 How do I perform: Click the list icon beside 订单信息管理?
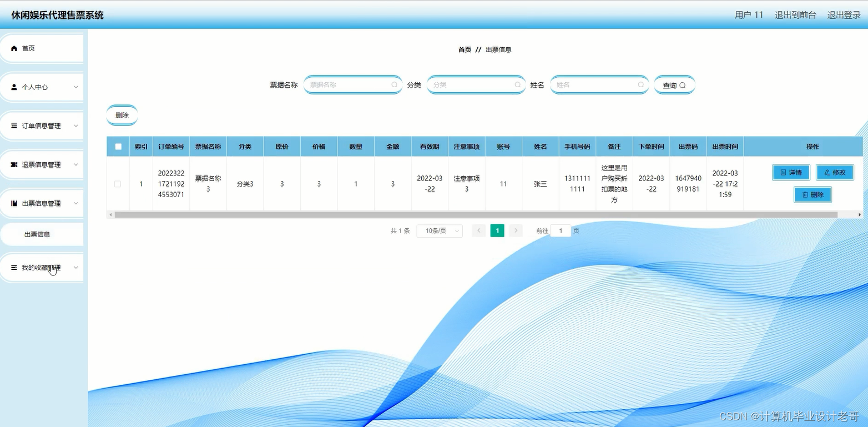click(x=14, y=126)
